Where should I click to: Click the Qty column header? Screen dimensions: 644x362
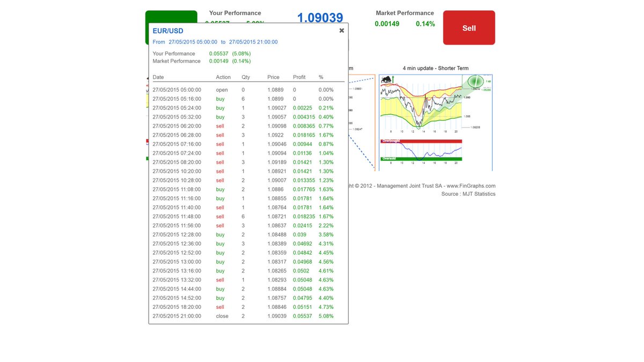pos(246,77)
